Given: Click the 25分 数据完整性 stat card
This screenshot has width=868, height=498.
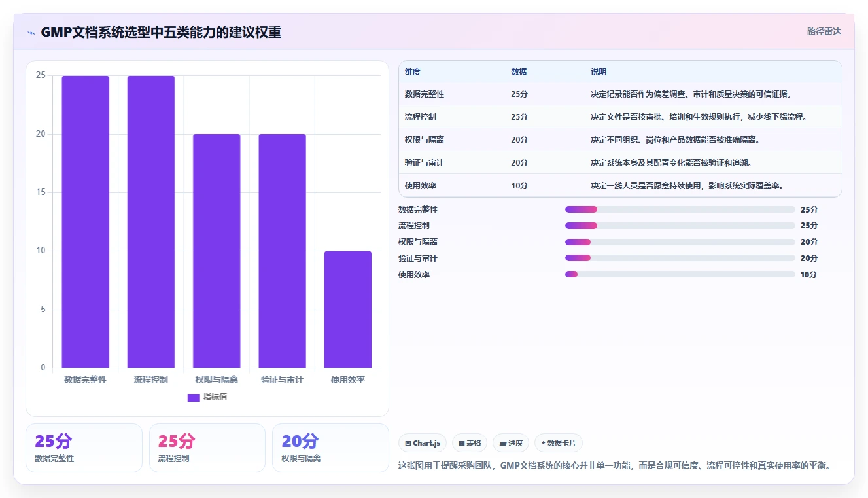Looking at the screenshot, I should point(84,448).
